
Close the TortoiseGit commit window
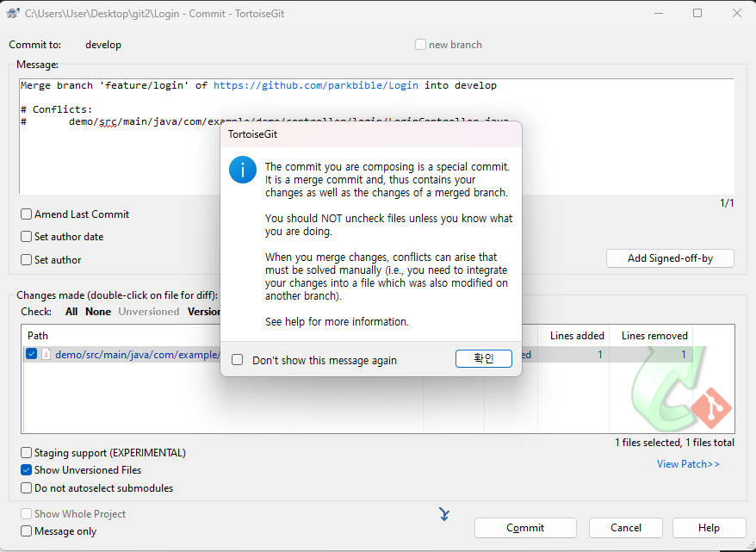(737, 13)
